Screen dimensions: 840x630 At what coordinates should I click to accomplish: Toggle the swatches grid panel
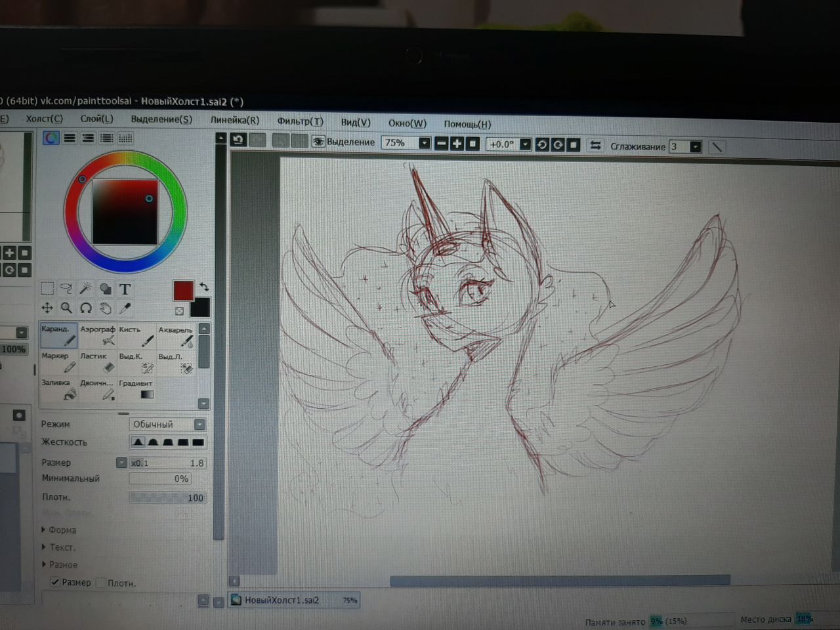pyautogui.click(x=125, y=138)
